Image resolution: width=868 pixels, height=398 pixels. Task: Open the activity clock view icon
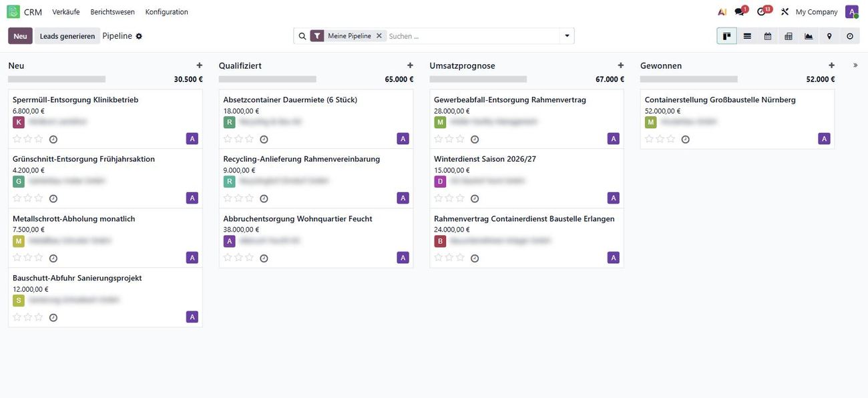click(850, 36)
